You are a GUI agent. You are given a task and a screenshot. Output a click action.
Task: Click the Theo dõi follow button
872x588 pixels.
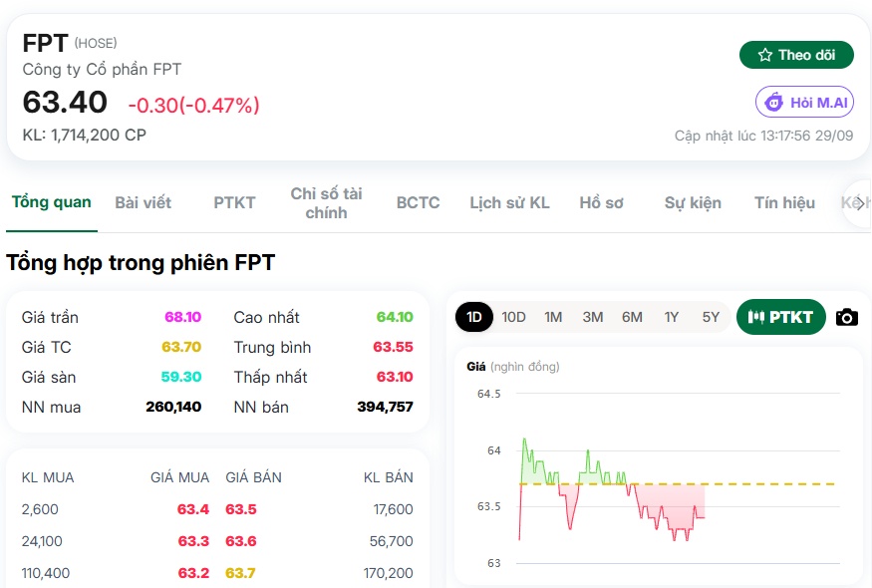796,55
